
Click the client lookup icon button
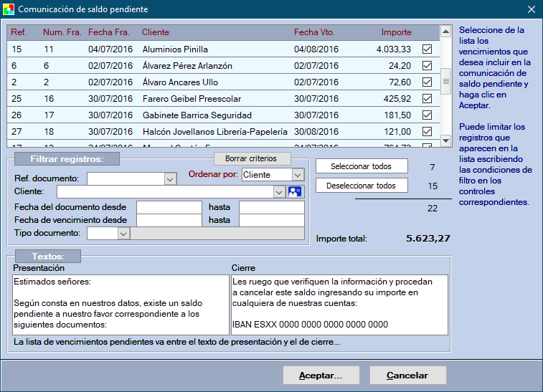pos(295,191)
